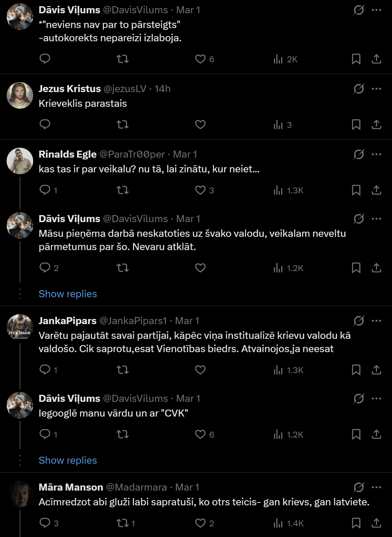Show replies under 'Nevaru atklāt' tweet

pos(68,294)
